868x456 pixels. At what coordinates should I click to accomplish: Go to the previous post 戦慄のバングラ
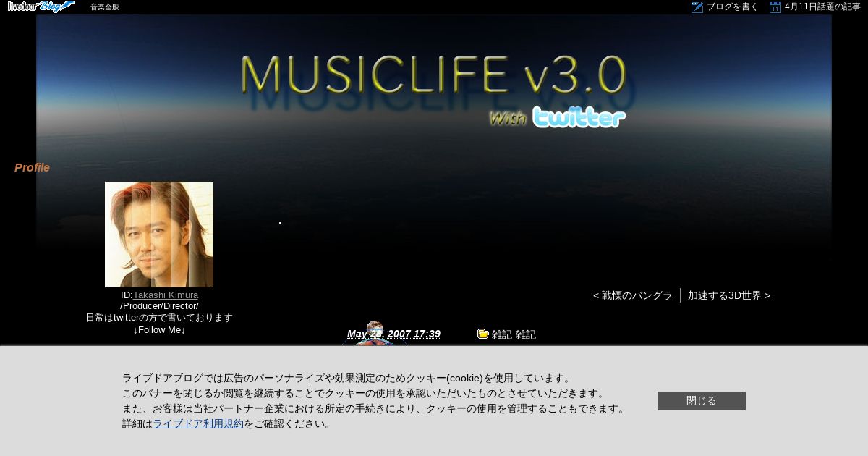(633, 295)
